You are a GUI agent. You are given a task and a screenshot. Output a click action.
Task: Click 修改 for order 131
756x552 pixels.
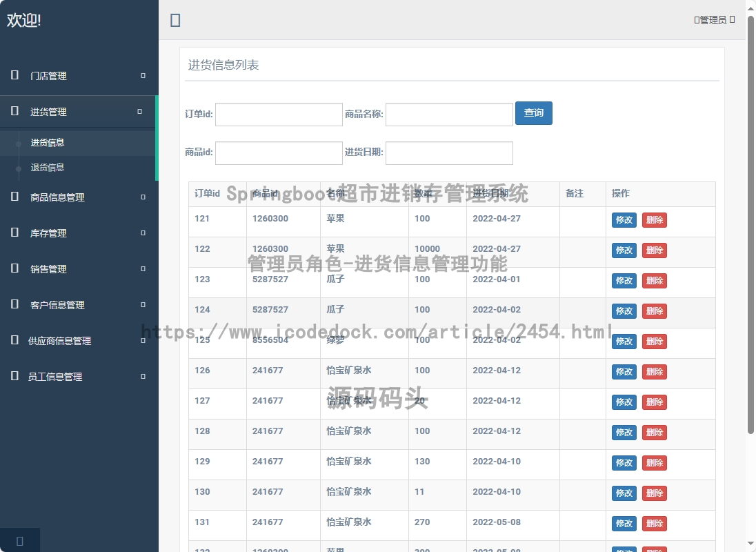point(624,524)
